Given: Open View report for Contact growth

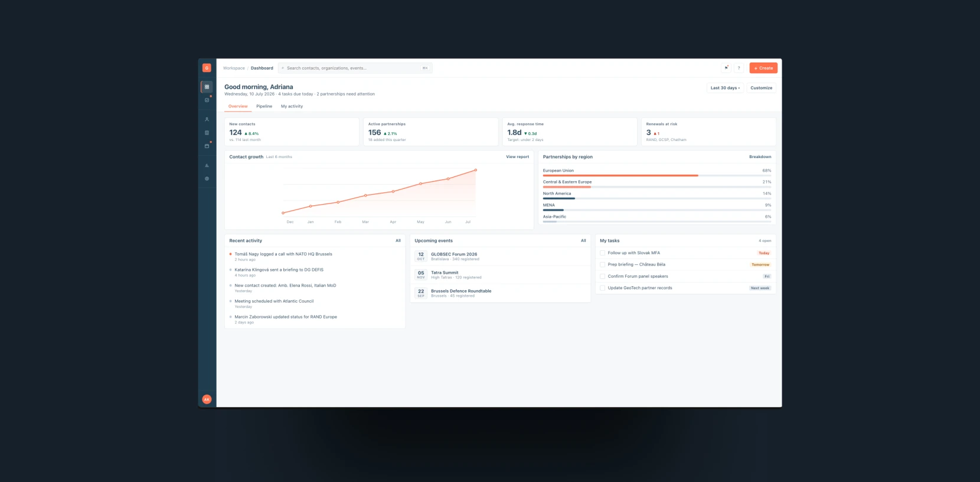Looking at the screenshot, I should [517, 157].
